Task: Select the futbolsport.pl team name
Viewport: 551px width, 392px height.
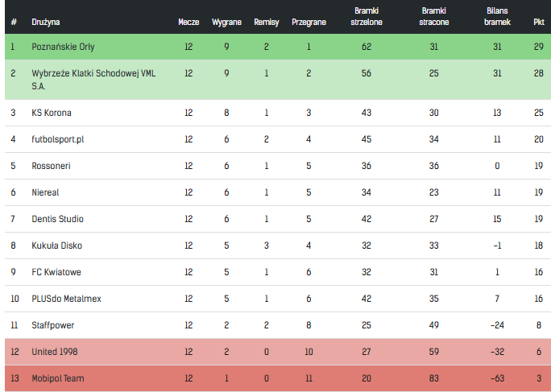Action: point(58,139)
